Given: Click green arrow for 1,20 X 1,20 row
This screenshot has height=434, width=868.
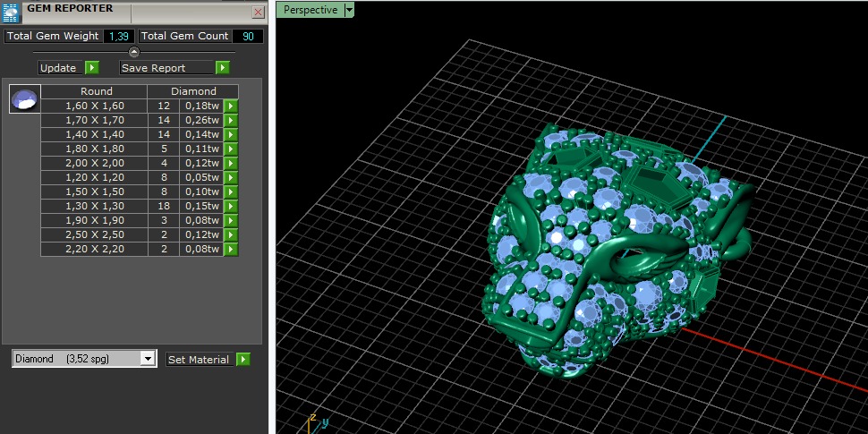Looking at the screenshot, I should 231,178.
